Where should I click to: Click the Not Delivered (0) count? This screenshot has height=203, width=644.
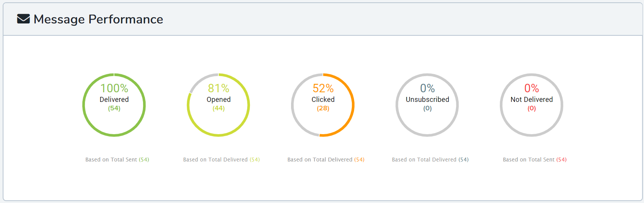(532, 108)
